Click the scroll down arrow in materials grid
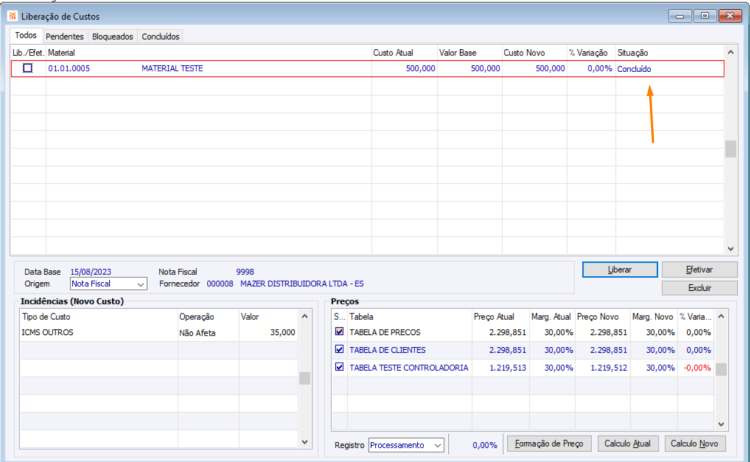The width and height of the screenshot is (750, 462). [x=730, y=249]
